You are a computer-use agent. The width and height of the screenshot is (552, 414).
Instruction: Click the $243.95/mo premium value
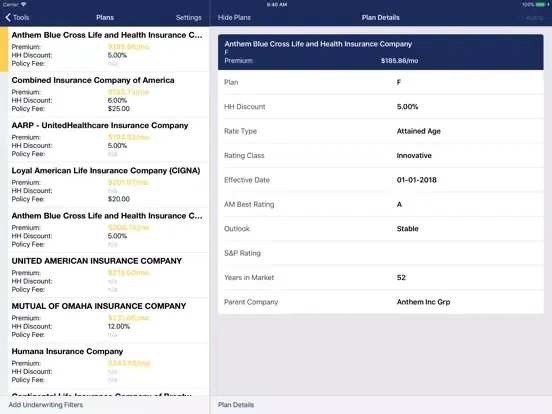click(129, 363)
